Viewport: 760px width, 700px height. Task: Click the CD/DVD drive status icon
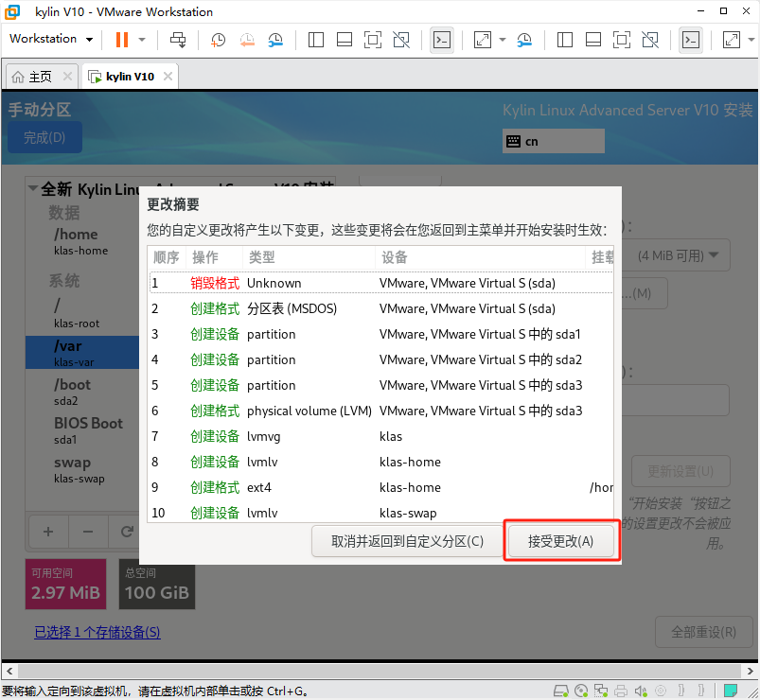(581, 691)
